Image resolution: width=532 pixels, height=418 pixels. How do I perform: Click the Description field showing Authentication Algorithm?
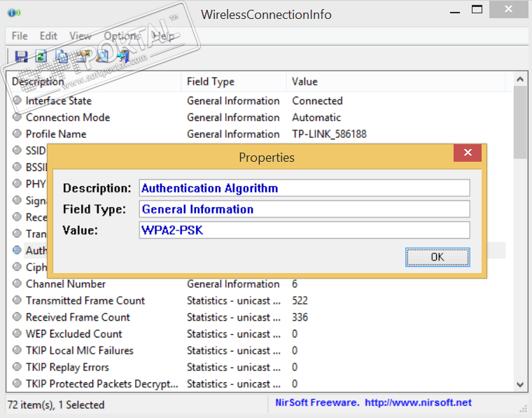click(x=304, y=188)
